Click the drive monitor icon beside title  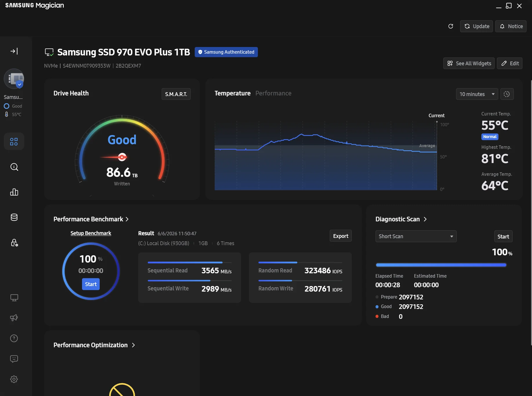(49, 52)
